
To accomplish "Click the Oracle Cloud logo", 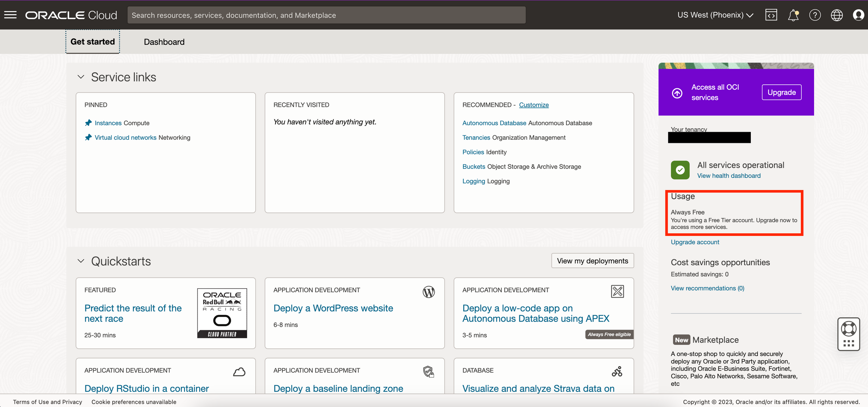I will [71, 15].
